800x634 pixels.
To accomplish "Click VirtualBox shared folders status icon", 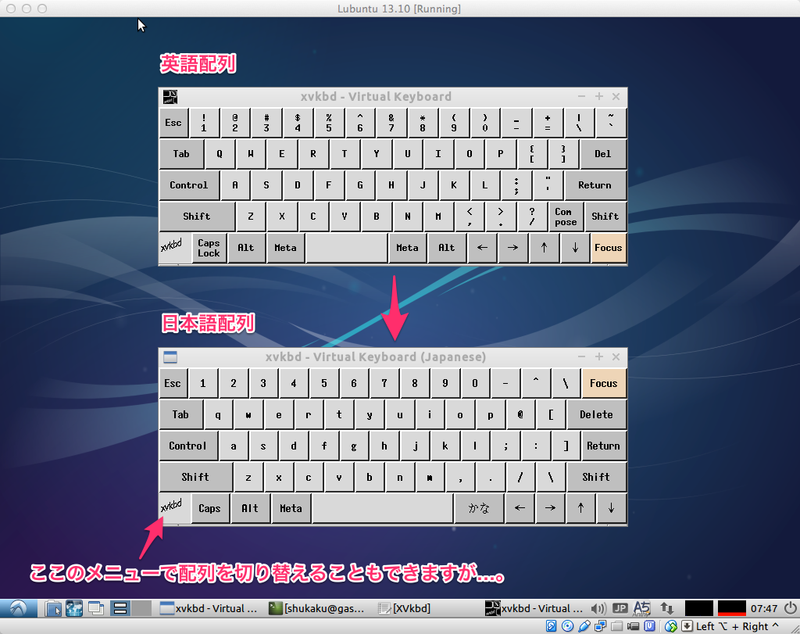I will click(617, 626).
